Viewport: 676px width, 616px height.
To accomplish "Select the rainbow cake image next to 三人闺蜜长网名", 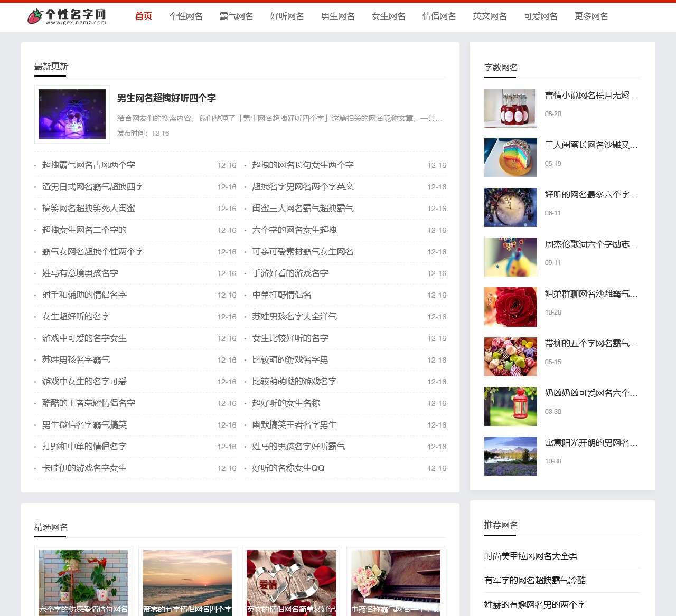I will pyautogui.click(x=510, y=157).
